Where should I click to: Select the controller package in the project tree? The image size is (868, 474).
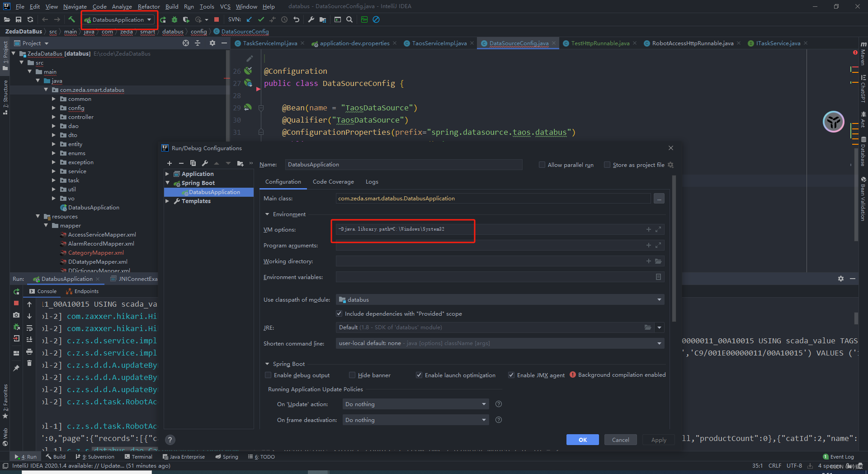click(x=81, y=117)
